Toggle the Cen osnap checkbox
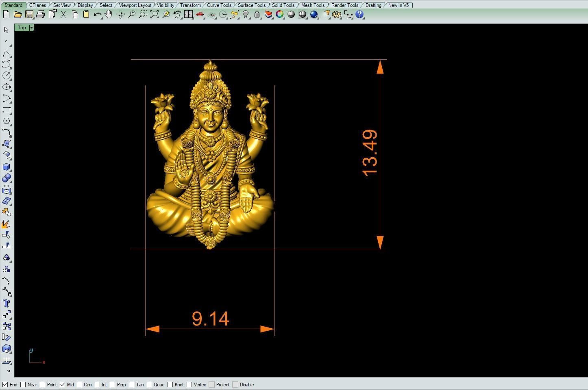Screen dimensions: 588x390 click(80, 384)
